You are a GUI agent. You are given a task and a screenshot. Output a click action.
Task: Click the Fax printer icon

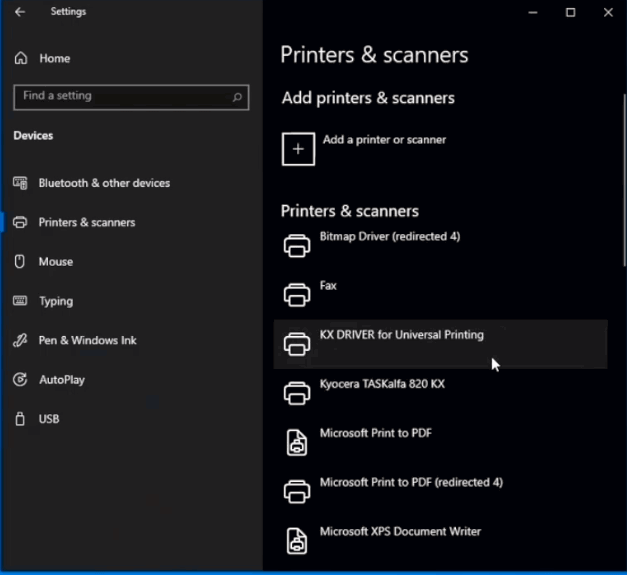[297, 295]
